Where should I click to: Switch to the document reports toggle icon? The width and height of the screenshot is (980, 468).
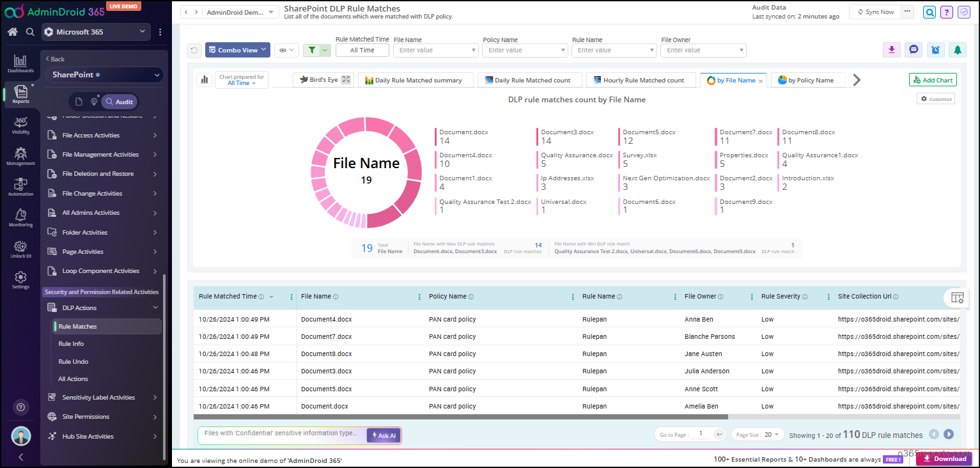click(x=79, y=102)
